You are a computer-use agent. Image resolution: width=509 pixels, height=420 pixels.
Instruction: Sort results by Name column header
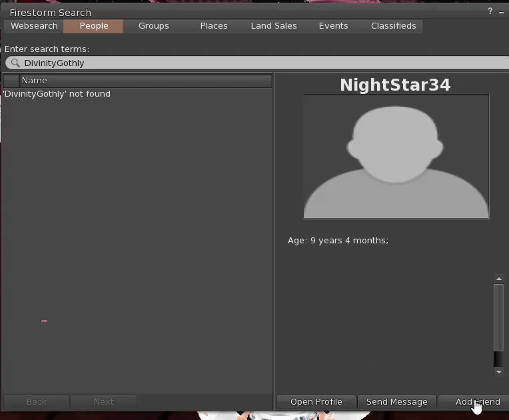(146, 81)
